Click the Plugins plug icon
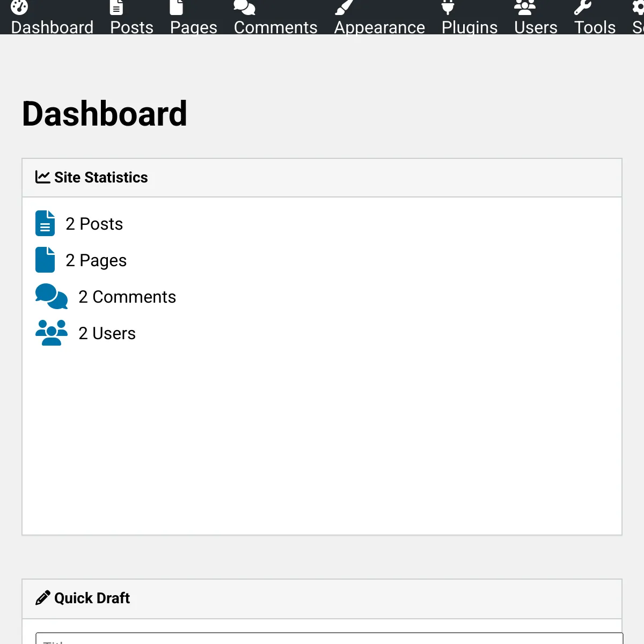The height and width of the screenshot is (644, 644). 447,8
